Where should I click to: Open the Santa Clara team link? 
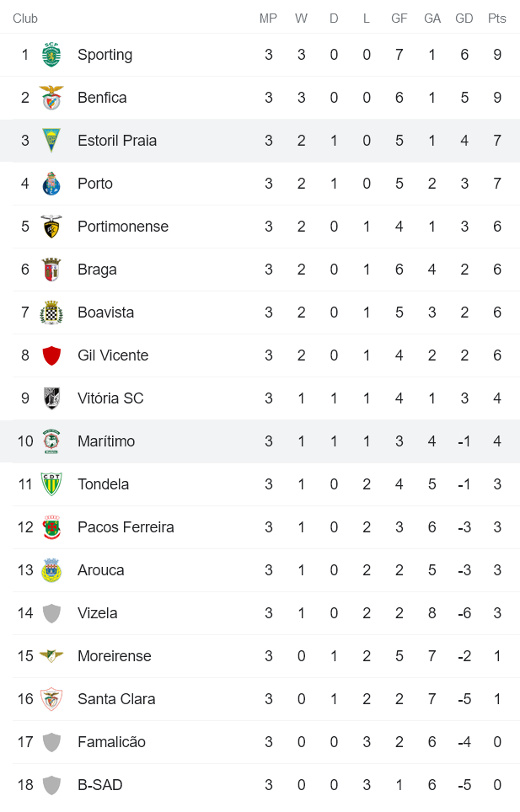click(116, 699)
